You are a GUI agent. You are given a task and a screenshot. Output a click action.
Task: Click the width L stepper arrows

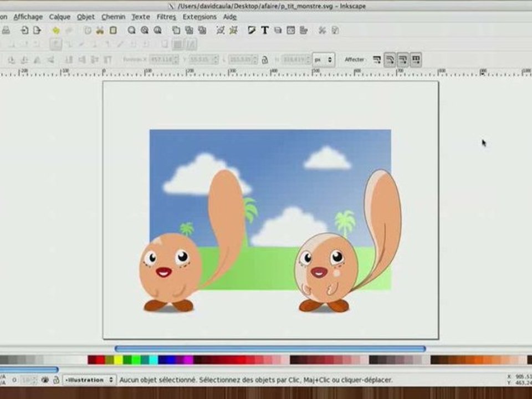click(255, 60)
